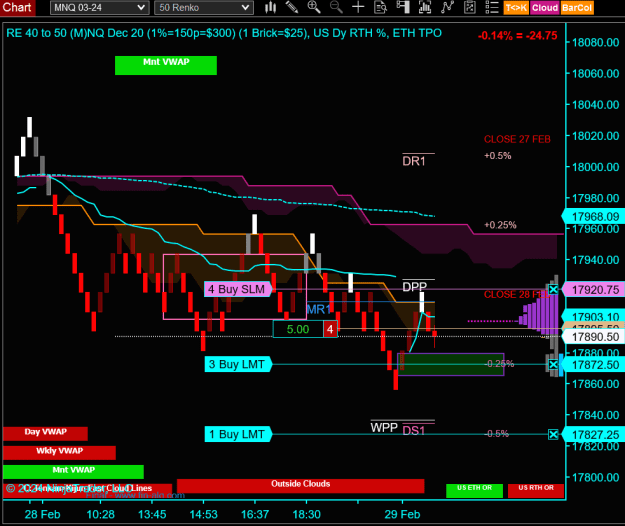Click the 17890.50 current price marker
This screenshot has width=625, height=526.
(595, 337)
